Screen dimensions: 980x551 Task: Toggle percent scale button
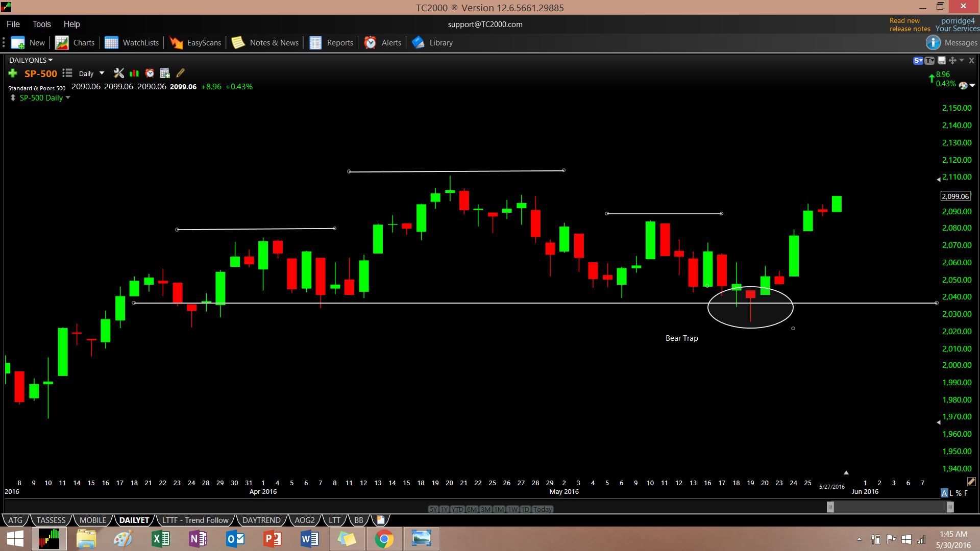tap(959, 493)
